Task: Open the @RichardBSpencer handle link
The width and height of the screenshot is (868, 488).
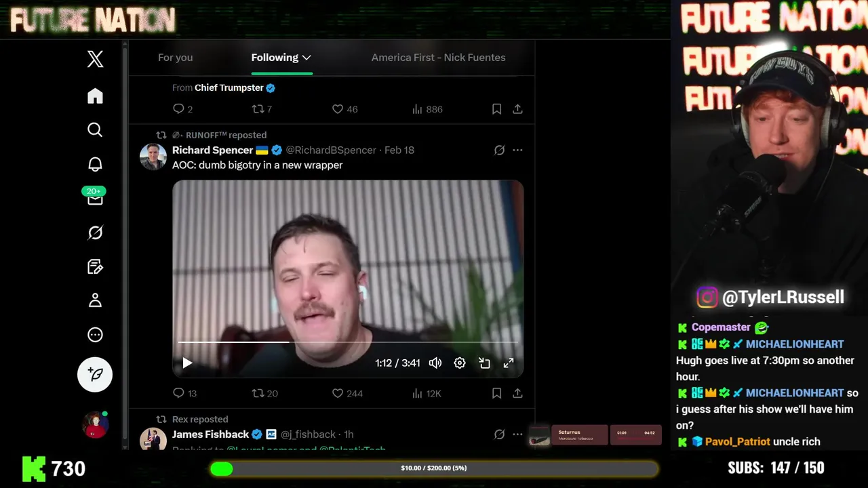Action: [x=331, y=150]
